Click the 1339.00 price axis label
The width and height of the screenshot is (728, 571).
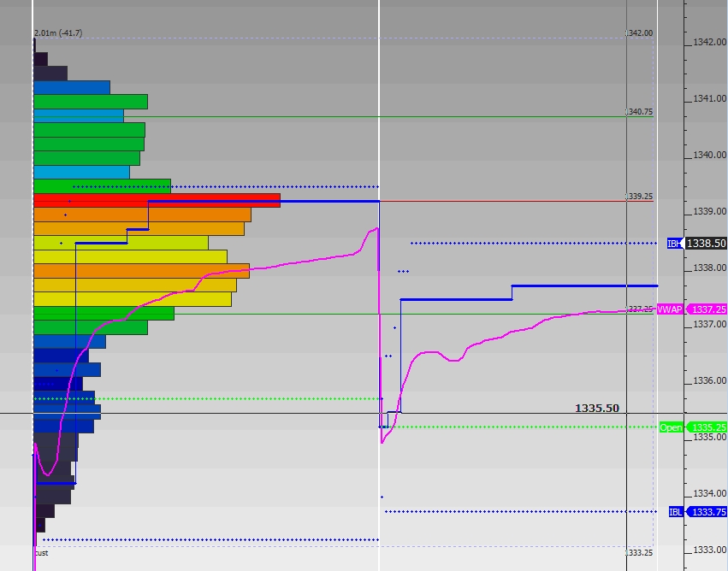click(709, 211)
